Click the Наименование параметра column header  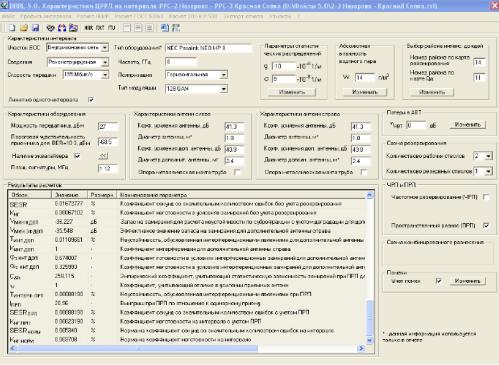coord(242,195)
